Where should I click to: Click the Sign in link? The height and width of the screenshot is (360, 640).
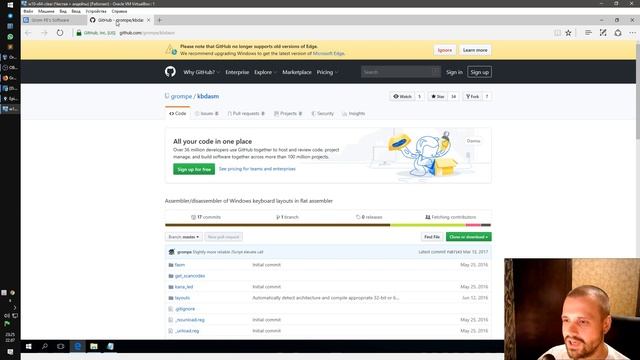454,72
